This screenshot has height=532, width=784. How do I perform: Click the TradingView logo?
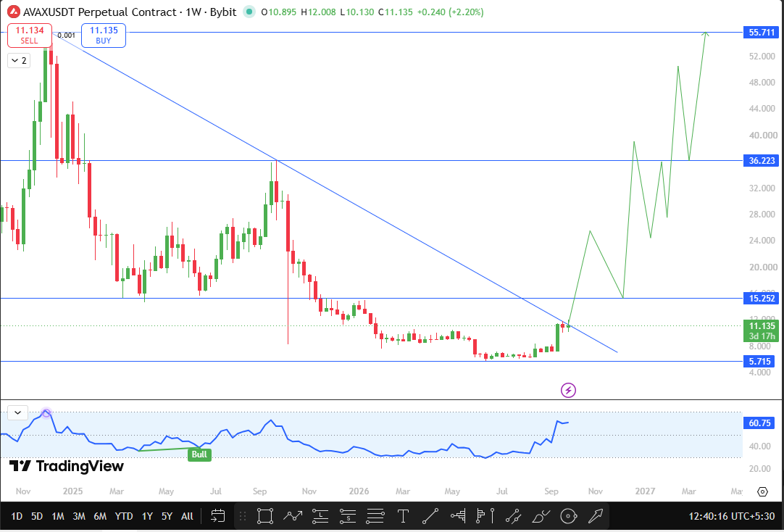(x=67, y=466)
